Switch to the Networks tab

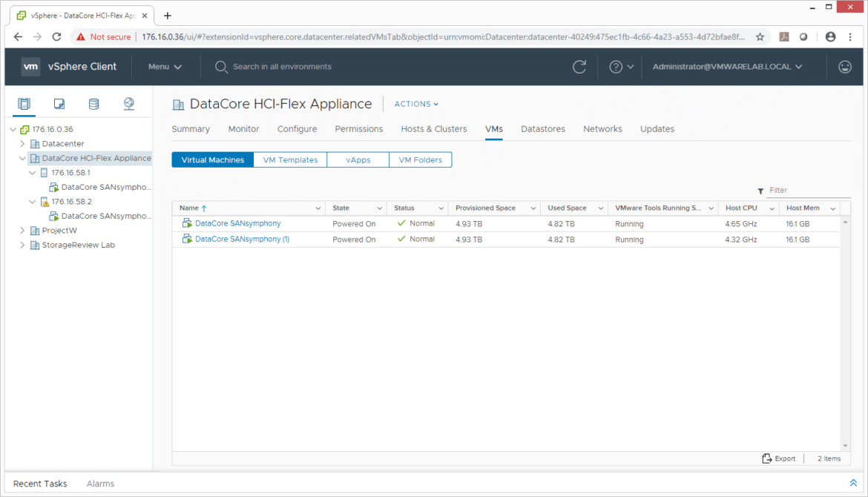tap(602, 129)
